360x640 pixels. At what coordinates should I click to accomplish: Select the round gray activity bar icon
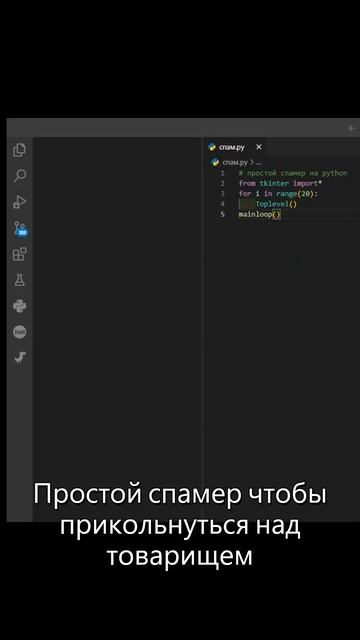[x=19, y=332]
